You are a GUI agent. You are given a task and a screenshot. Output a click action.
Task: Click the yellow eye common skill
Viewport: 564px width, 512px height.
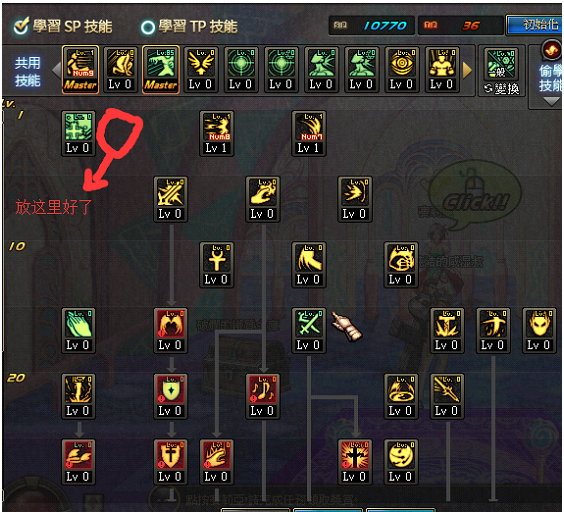[x=401, y=69]
